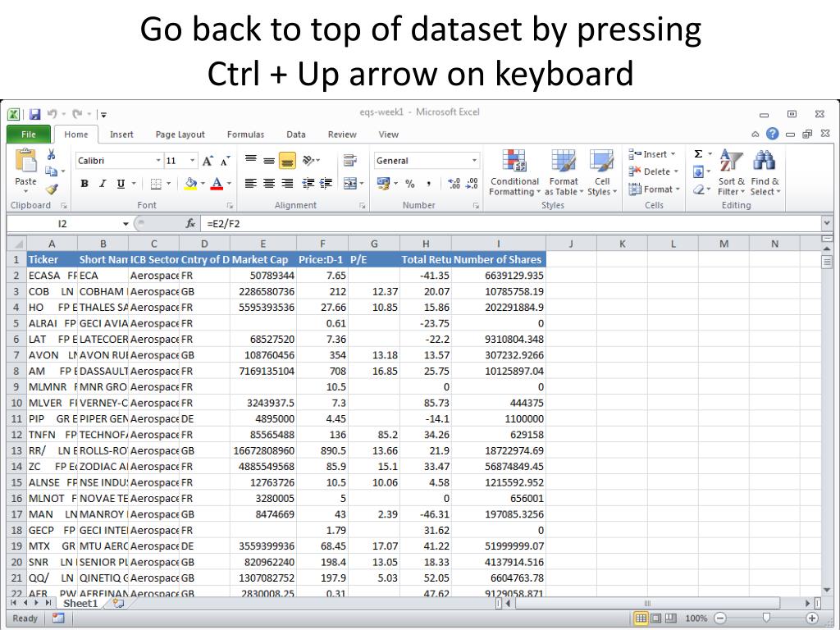Select row 2 header
This screenshot has width=840, height=630.
pyautogui.click(x=16, y=276)
